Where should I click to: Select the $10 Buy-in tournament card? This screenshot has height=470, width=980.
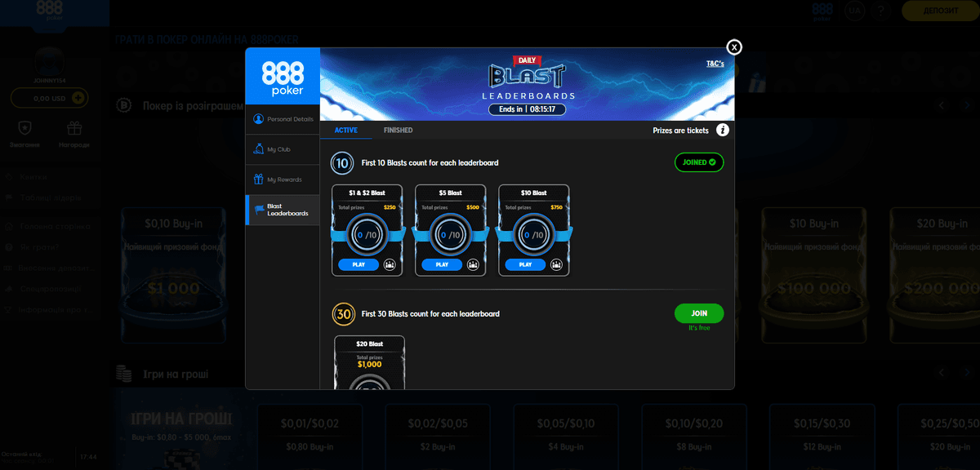813,274
